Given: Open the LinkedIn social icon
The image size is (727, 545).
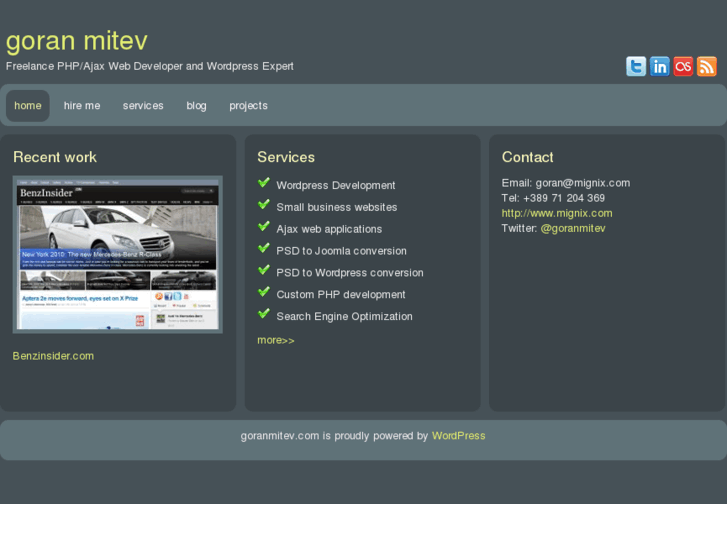Looking at the screenshot, I should (x=659, y=66).
